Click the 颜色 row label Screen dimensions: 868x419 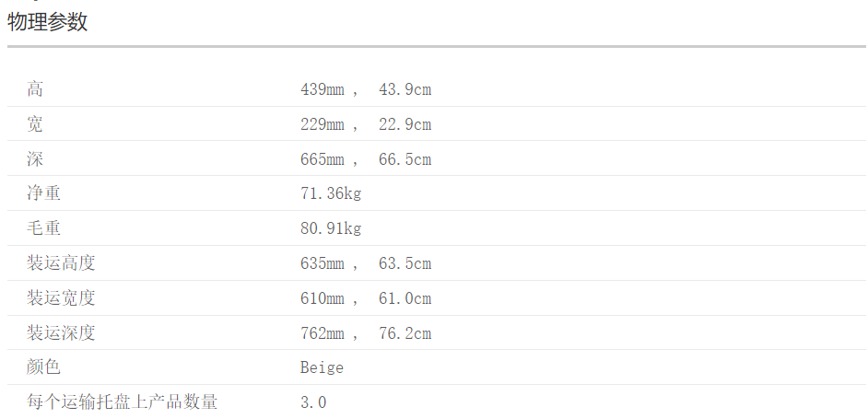point(43,367)
